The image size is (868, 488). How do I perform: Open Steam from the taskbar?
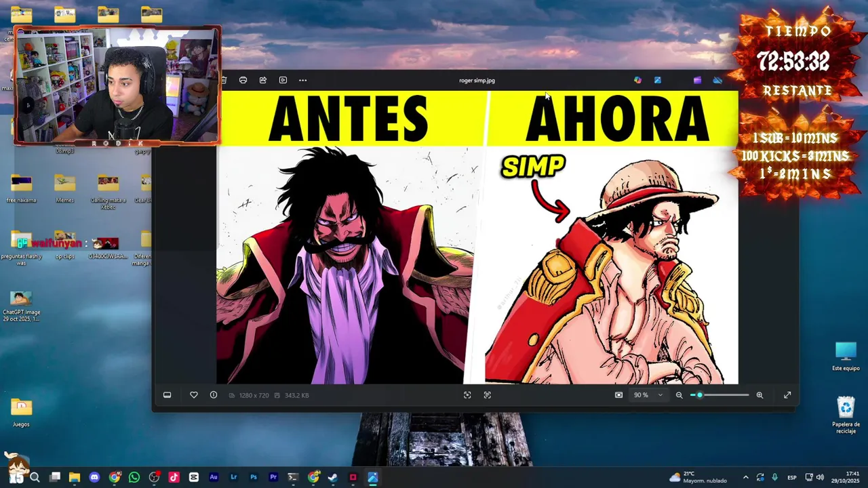(x=333, y=477)
